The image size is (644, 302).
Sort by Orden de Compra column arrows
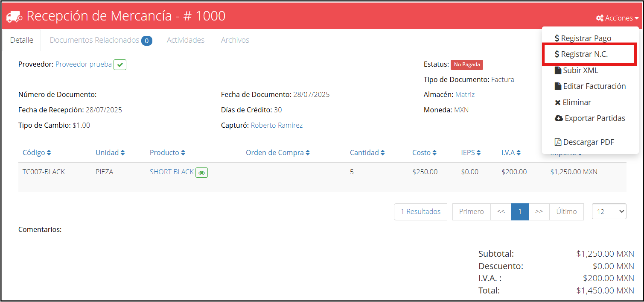click(x=308, y=152)
